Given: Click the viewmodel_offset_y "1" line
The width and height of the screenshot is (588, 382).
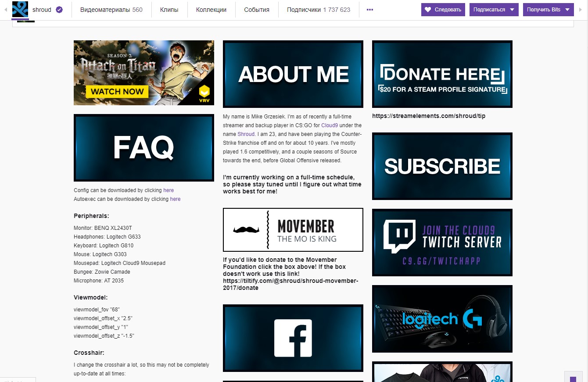Looking at the screenshot, I should click(101, 327).
